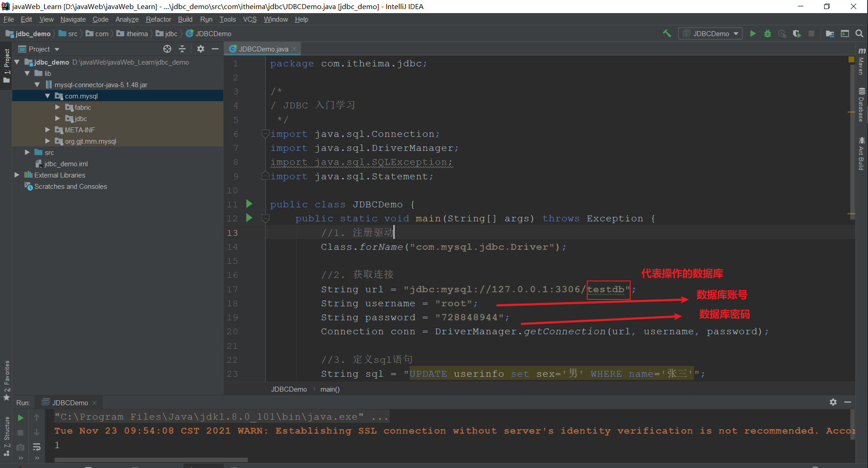868x468 pixels.
Task: Open the VCS menu
Action: coord(250,19)
